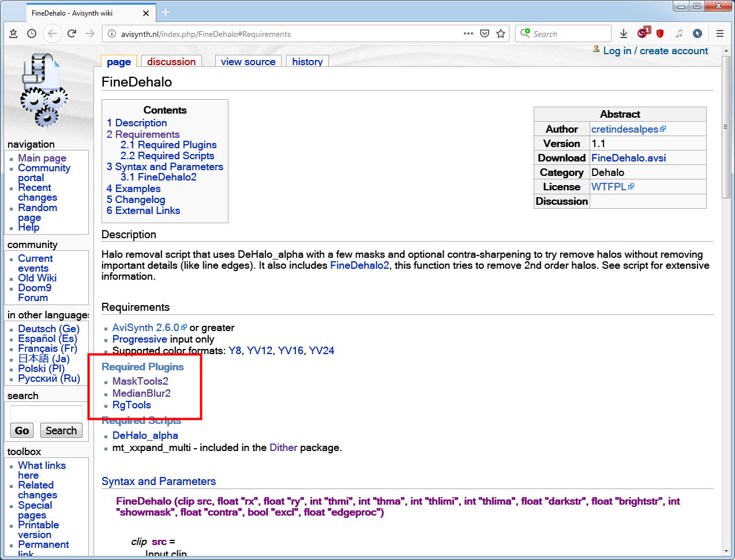Go to Main page in navigation

(42, 158)
